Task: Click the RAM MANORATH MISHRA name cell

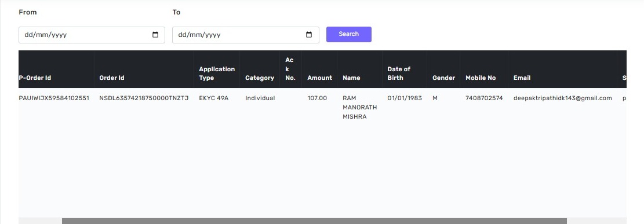Action: [359, 108]
